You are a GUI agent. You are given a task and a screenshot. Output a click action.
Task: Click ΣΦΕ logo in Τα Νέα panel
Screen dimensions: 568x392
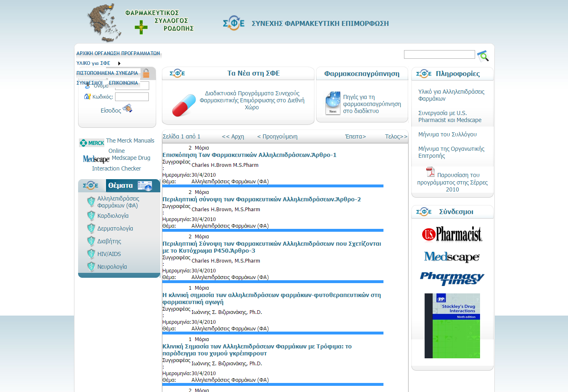click(x=177, y=73)
